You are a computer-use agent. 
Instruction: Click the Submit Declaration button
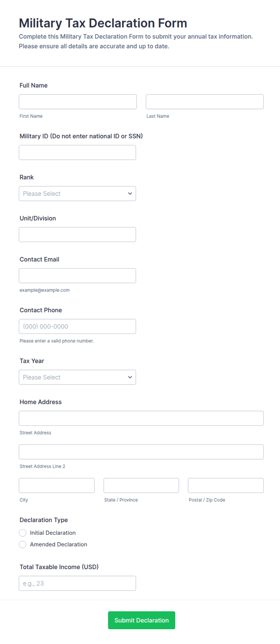tap(142, 621)
